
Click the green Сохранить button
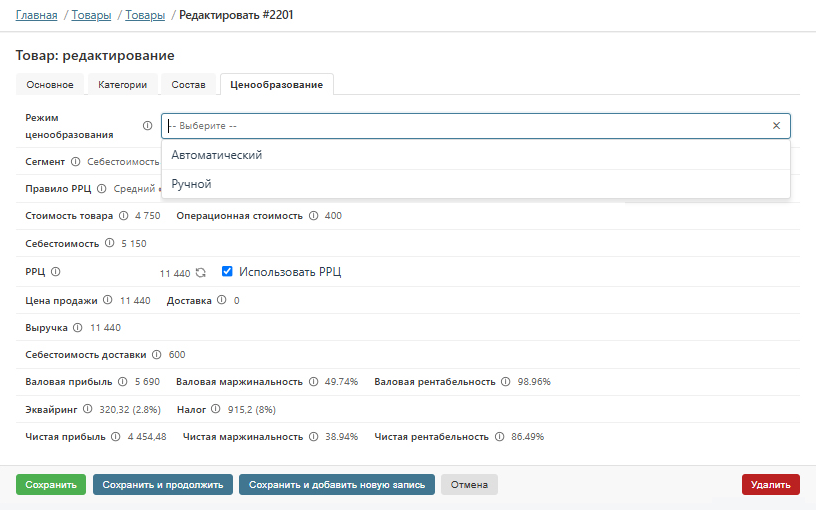click(51, 484)
